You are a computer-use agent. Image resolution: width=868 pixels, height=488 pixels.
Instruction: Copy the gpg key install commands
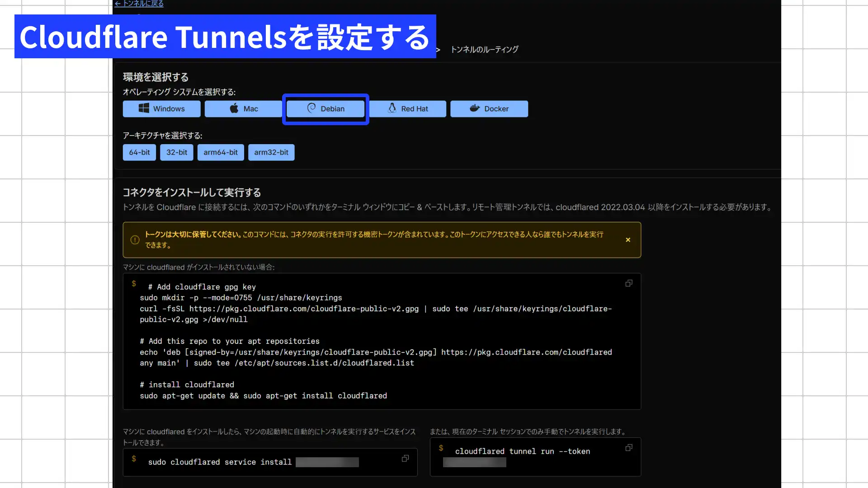pos(628,283)
